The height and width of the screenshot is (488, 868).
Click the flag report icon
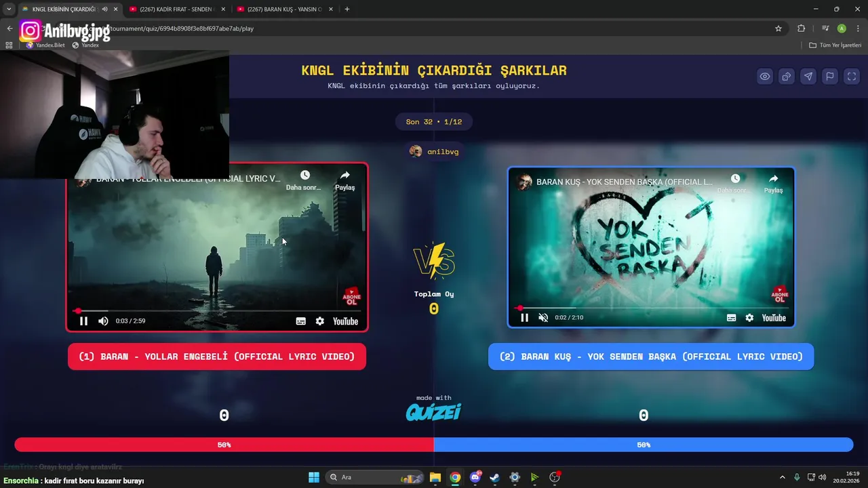pos(830,77)
